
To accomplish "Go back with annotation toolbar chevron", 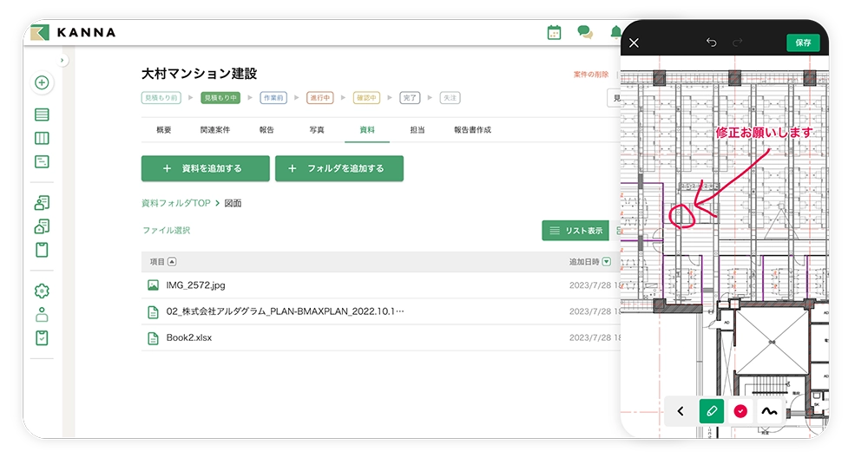I will (681, 411).
